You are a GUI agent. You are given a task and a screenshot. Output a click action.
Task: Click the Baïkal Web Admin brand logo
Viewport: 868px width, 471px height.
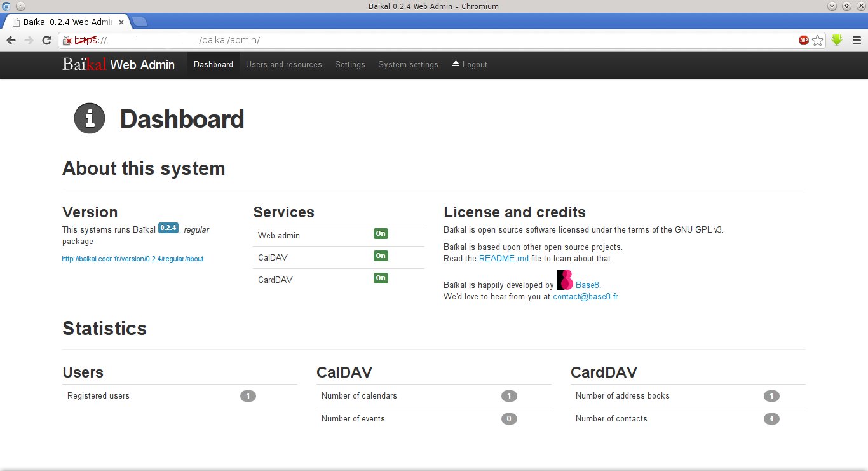point(118,64)
